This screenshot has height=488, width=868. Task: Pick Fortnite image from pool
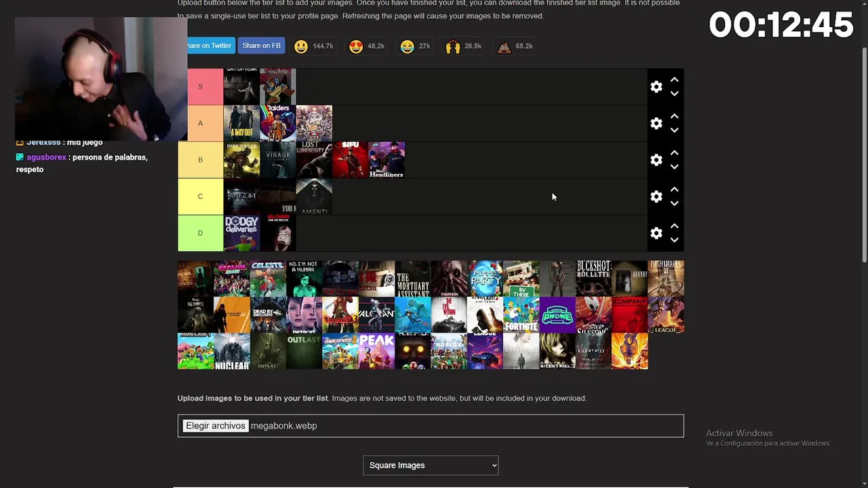pos(521,315)
